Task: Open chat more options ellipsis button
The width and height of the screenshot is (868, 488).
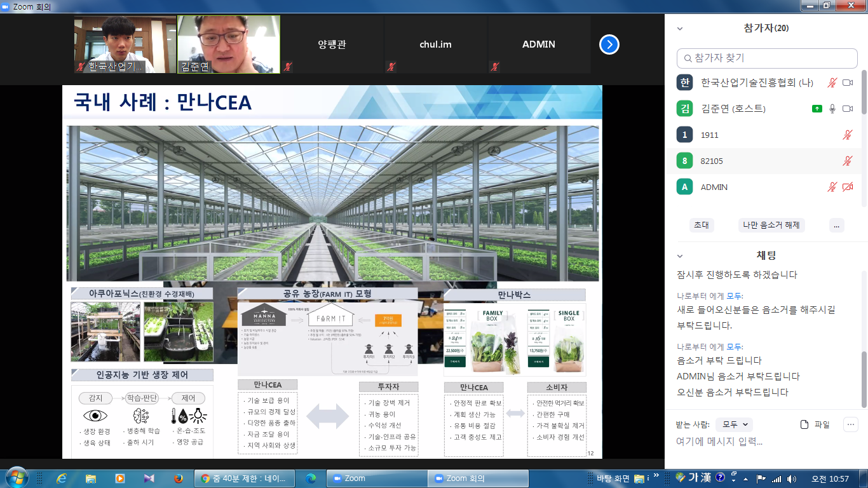Action: (x=851, y=424)
